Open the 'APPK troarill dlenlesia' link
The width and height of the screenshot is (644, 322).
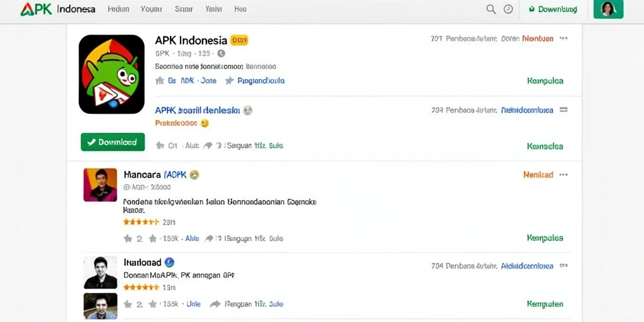coord(197,110)
